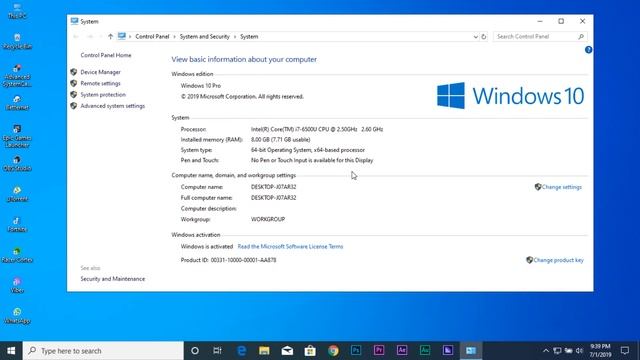Launch Microsoft Edge from taskbar
Image resolution: width=640 pixels, height=360 pixels.
point(241,351)
